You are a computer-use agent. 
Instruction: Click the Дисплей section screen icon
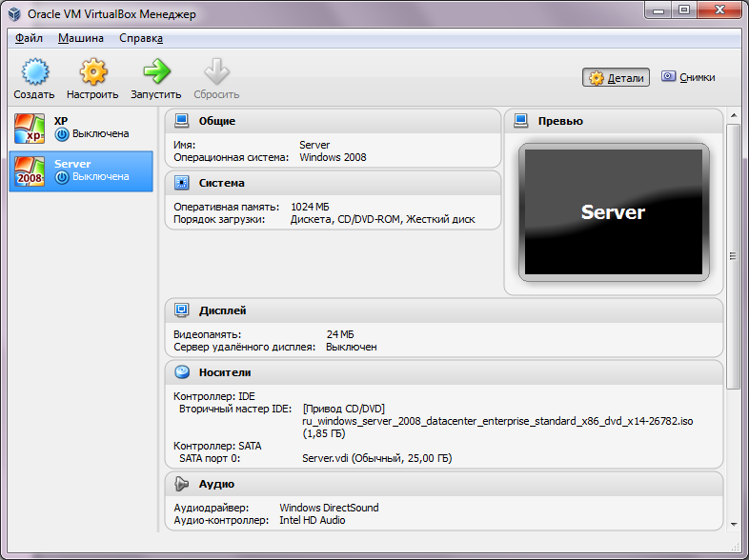(x=181, y=310)
